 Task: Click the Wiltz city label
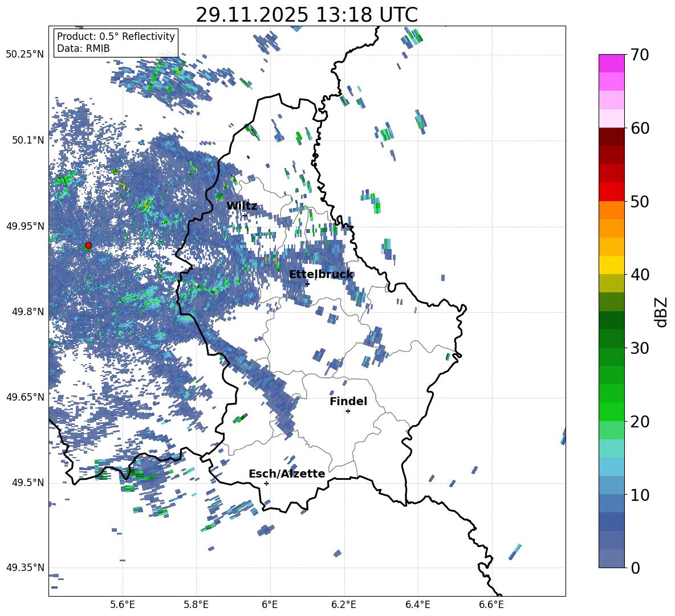coord(242,206)
